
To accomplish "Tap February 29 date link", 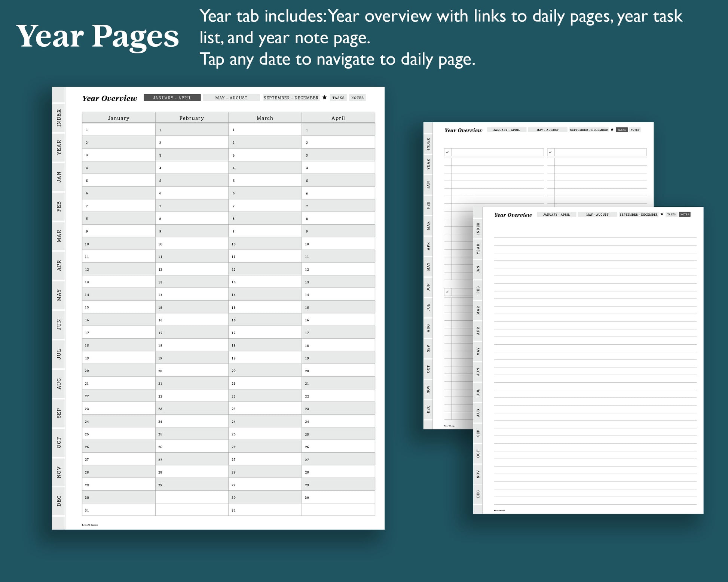I will (160, 485).
